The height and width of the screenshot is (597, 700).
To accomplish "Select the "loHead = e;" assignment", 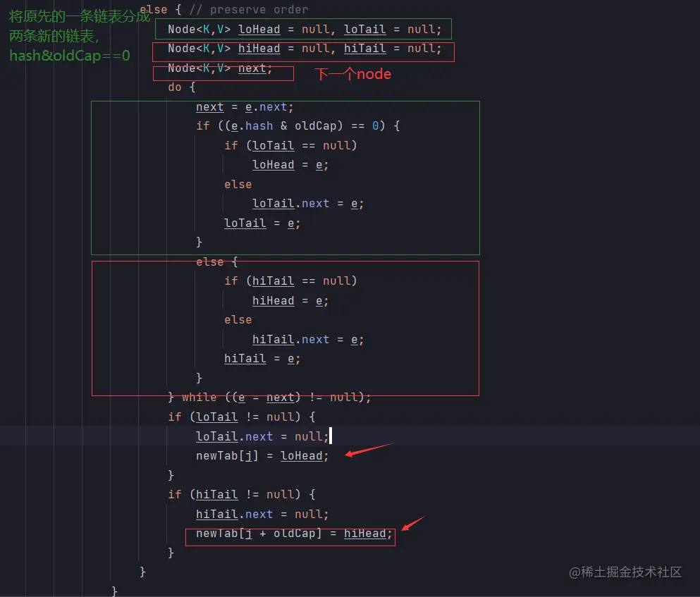I will click(290, 165).
